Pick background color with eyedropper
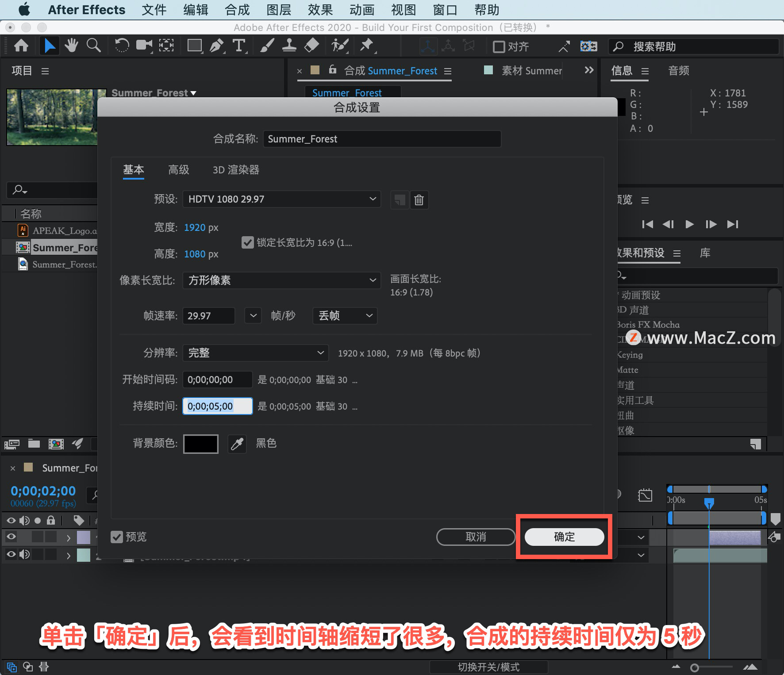 click(x=237, y=444)
